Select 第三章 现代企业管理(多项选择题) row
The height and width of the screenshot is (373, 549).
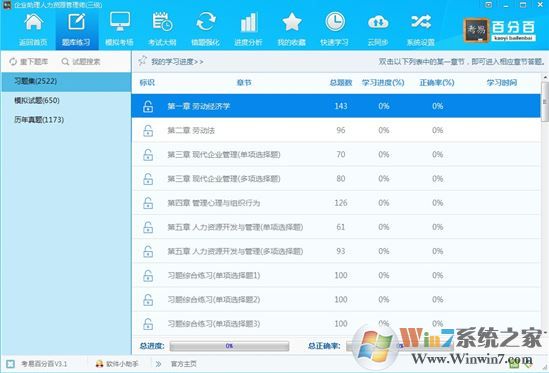336,179
